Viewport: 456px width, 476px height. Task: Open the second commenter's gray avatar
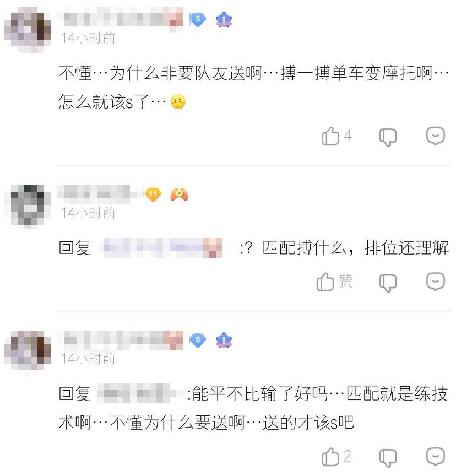(x=28, y=205)
